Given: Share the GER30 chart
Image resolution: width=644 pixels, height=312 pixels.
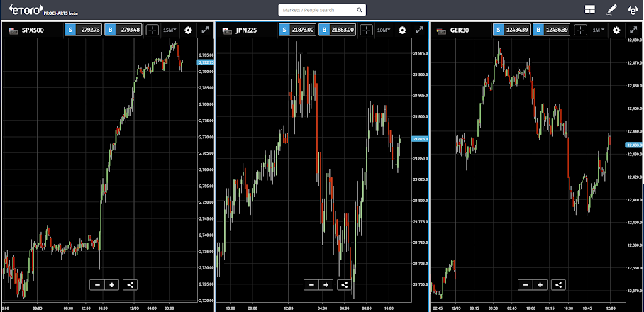Looking at the screenshot, I should click(558, 285).
